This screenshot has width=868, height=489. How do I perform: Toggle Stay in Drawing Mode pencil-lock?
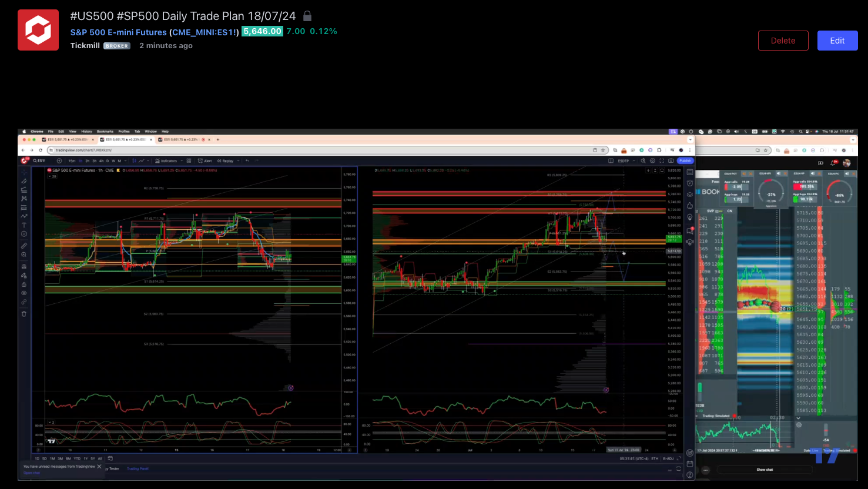(24, 275)
